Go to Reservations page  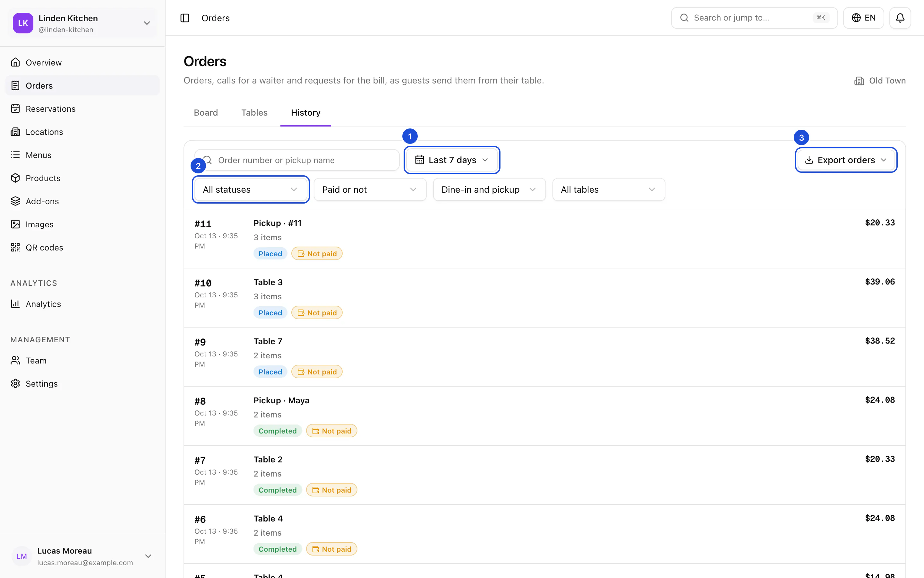82,109
